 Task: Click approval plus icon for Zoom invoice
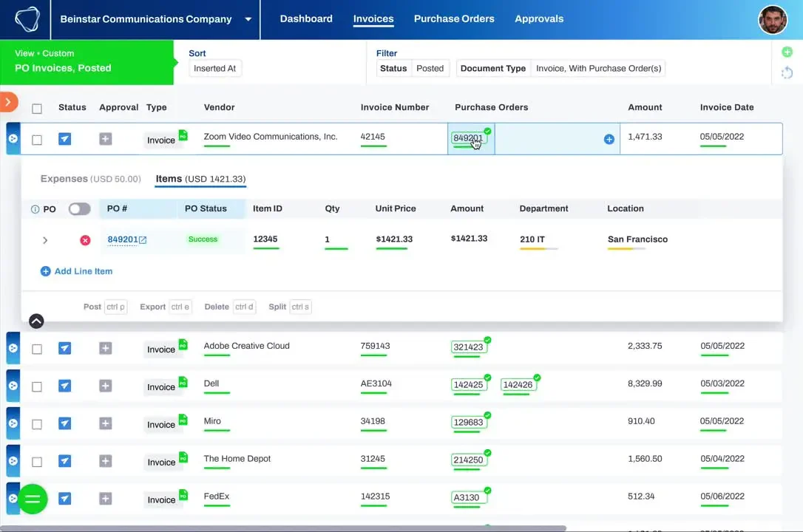[106, 139]
